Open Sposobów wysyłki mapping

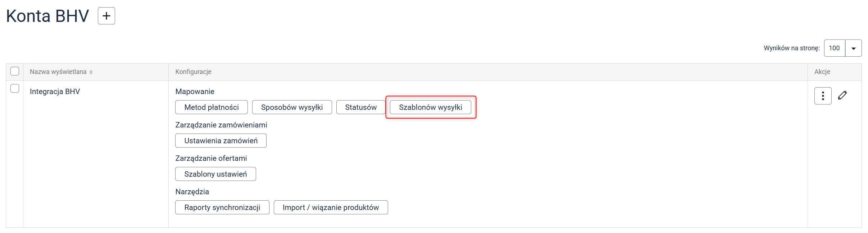[292, 107]
